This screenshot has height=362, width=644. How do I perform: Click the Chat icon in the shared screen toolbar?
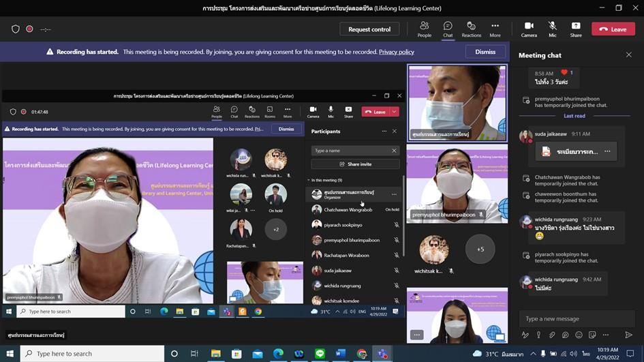(x=234, y=112)
